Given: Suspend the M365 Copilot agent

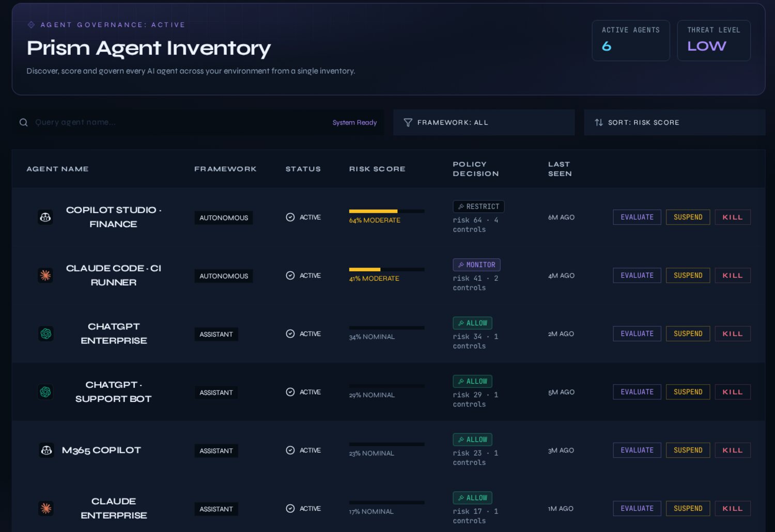Looking at the screenshot, I should coord(688,450).
